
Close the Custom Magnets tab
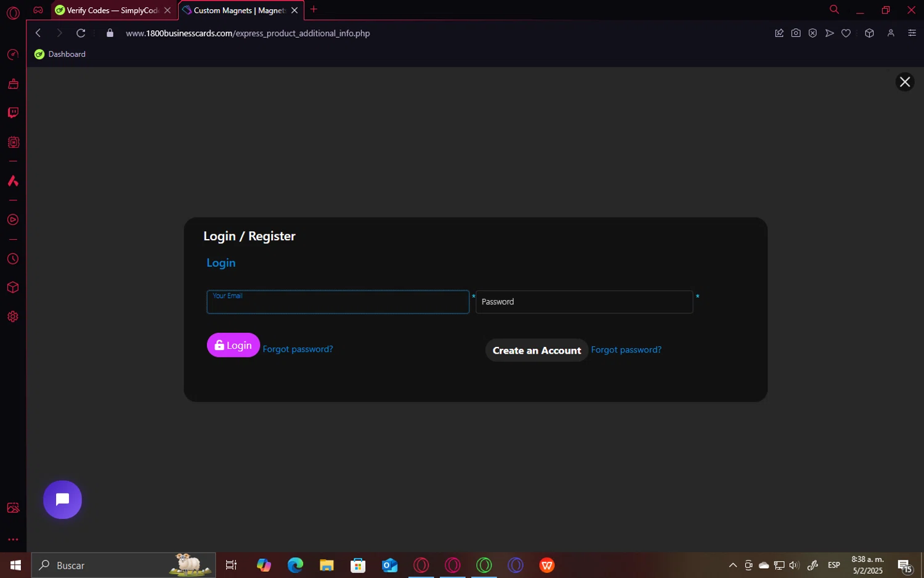(294, 10)
